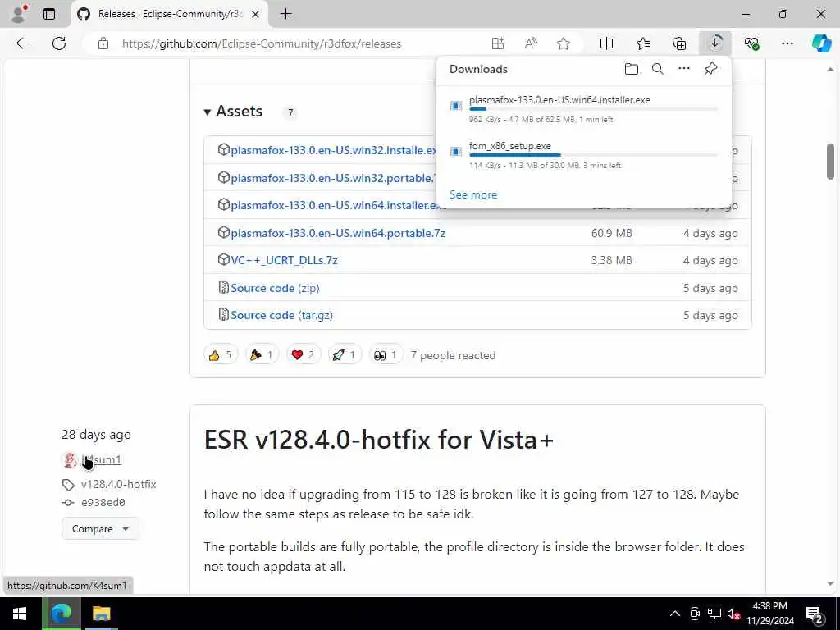The width and height of the screenshot is (840, 630).
Task: Click the fdm_x86_setup download progress bar
Action: pyautogui.click(x=593, y=155)
